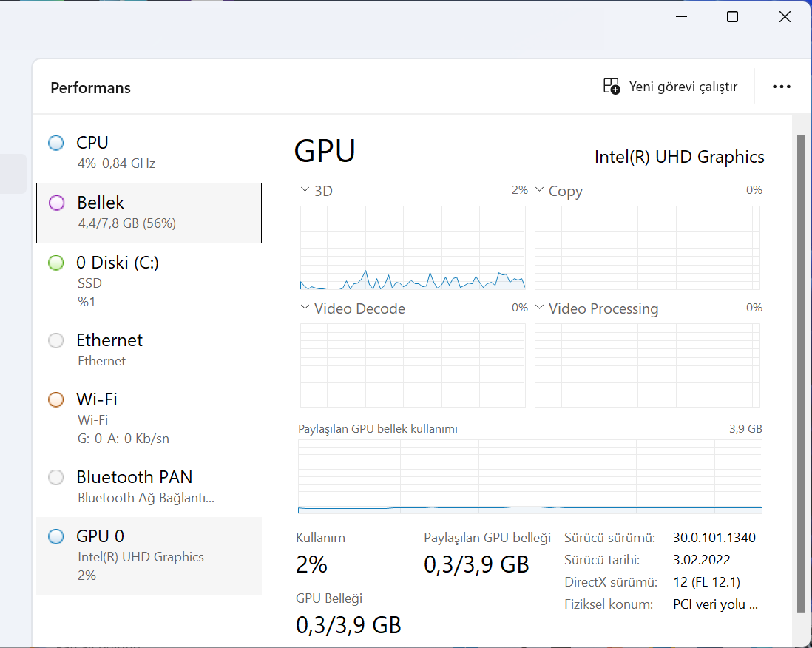Expand the Video Decode graph selector
The height and width of the screenshot is (648, 812).
click(305, 308)
